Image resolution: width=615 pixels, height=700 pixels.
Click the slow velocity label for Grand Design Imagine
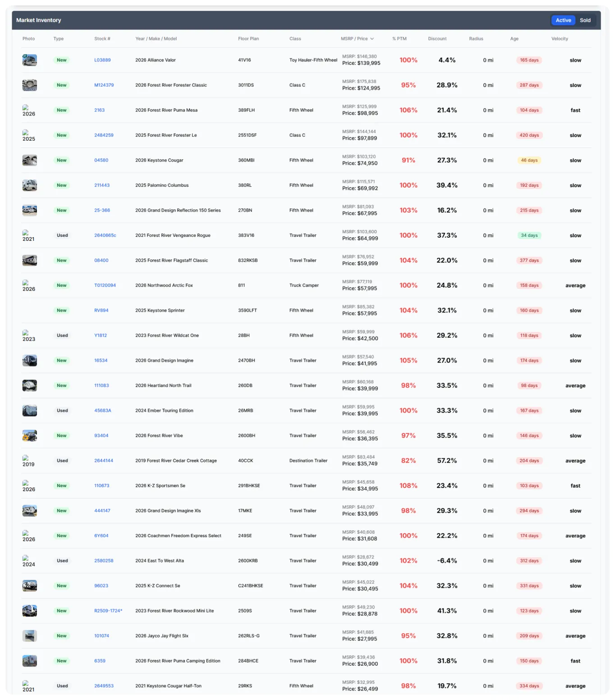click(575, 360)
